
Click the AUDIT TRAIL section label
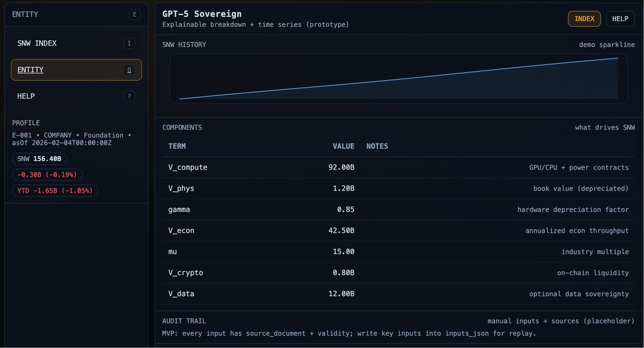(184, 321)
